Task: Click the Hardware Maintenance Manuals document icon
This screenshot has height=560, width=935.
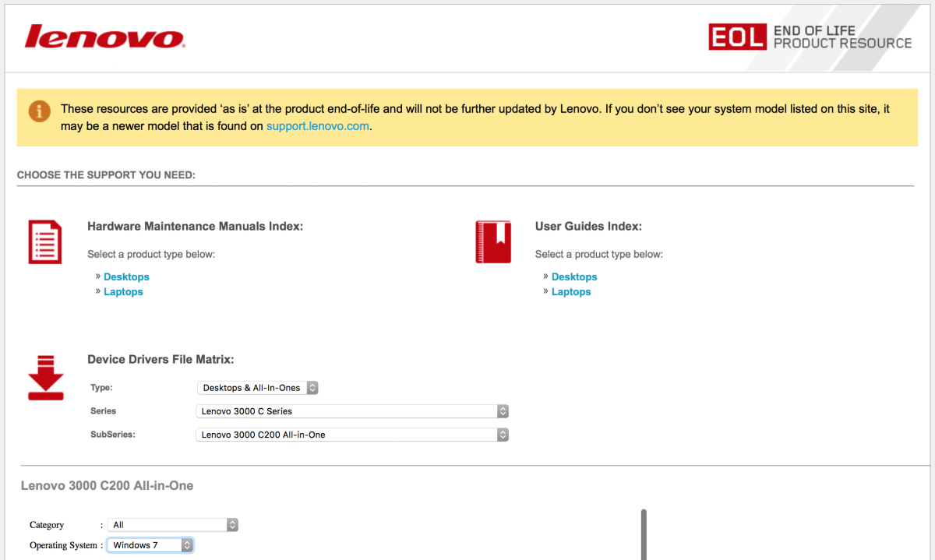Action: click(45, 241)
